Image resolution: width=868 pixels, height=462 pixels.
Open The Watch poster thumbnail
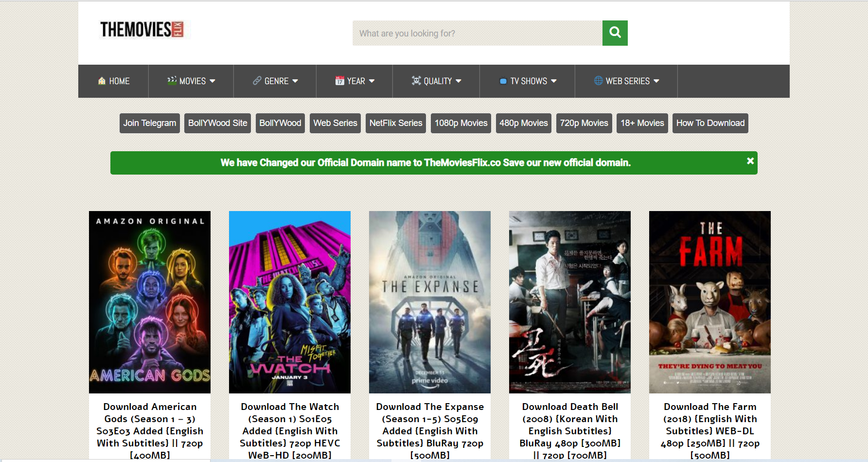coord(290,302)
